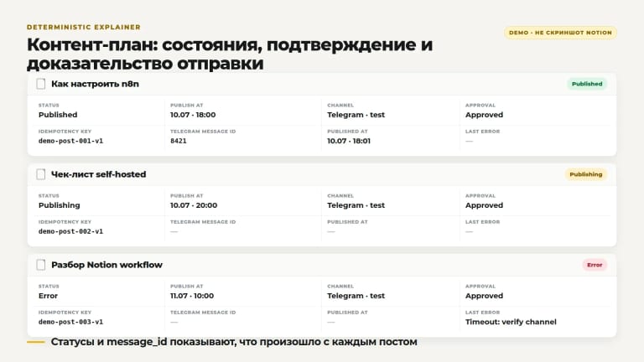Open the Чек-лист self-hosted card title
Viewport: 644px width, 362px height.
click(99, 174)
